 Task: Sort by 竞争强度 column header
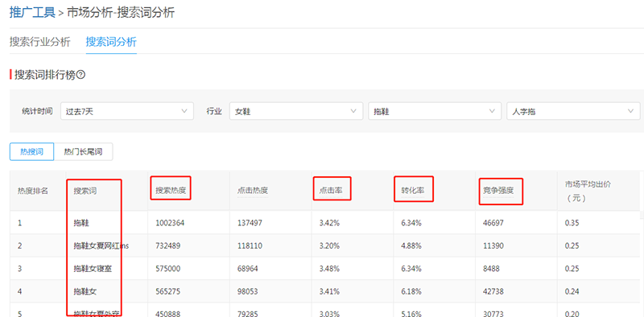pyautogui.click(x=498, y=191)
